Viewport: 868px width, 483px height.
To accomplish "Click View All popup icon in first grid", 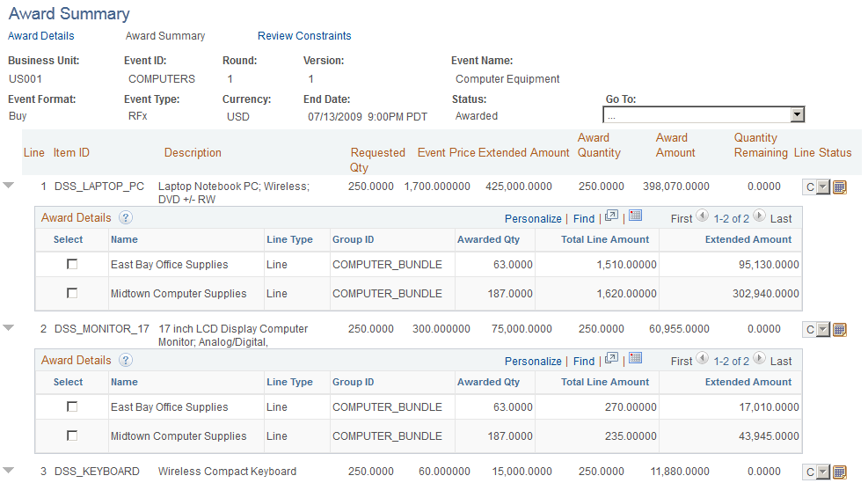I will tap(612, 216).
